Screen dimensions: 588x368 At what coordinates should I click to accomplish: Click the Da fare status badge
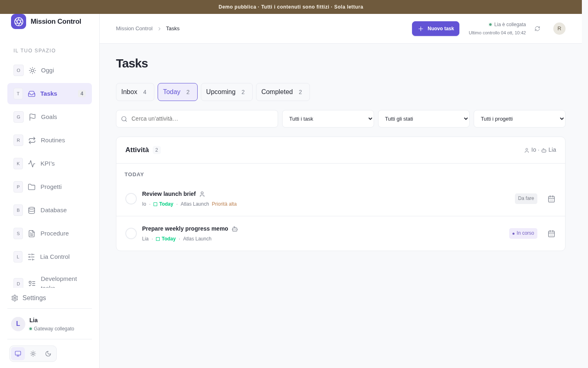pos(526,198)
